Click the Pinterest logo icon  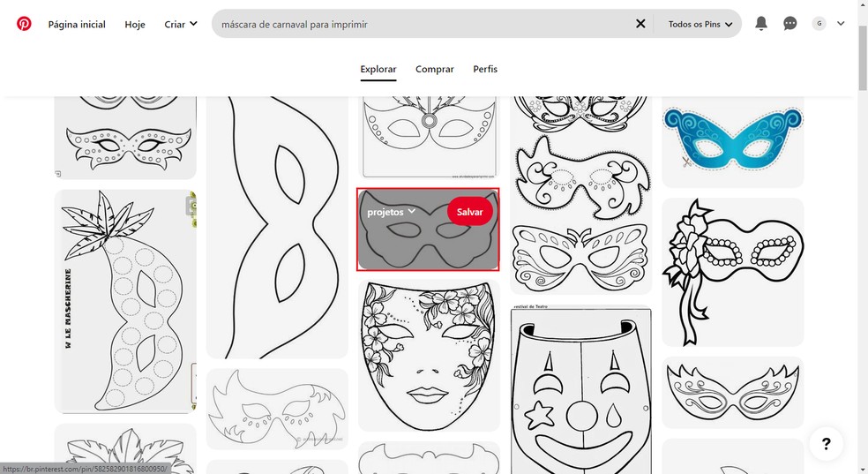pos(24,24)
